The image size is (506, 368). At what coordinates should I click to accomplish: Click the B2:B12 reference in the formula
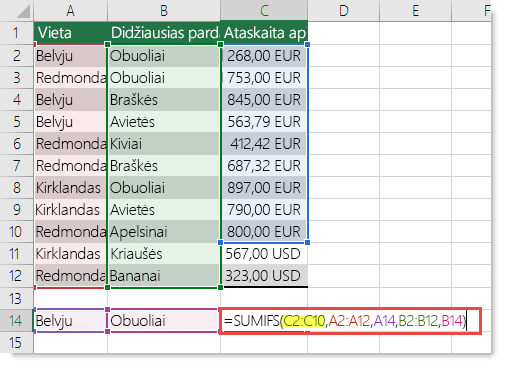coord(418,321)
